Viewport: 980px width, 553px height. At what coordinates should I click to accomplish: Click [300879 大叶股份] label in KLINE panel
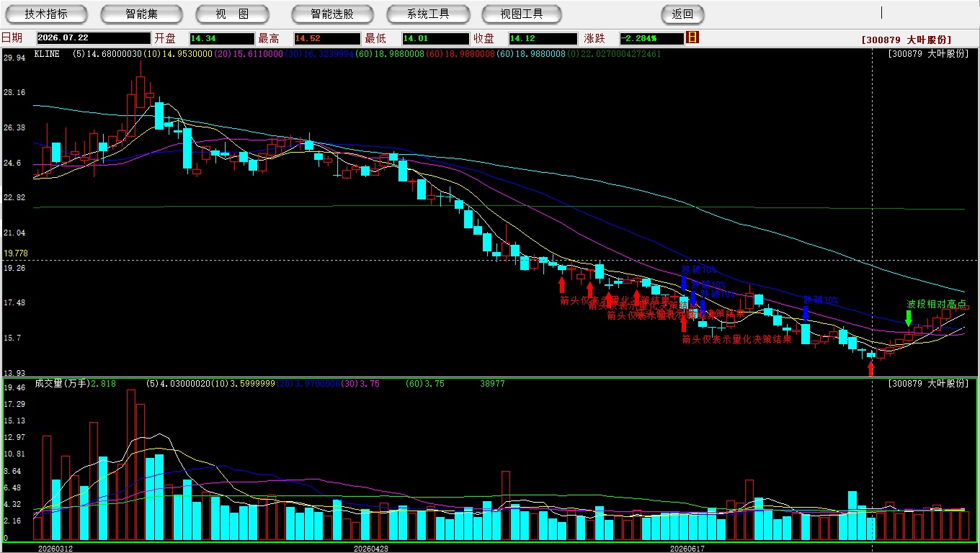928,54
